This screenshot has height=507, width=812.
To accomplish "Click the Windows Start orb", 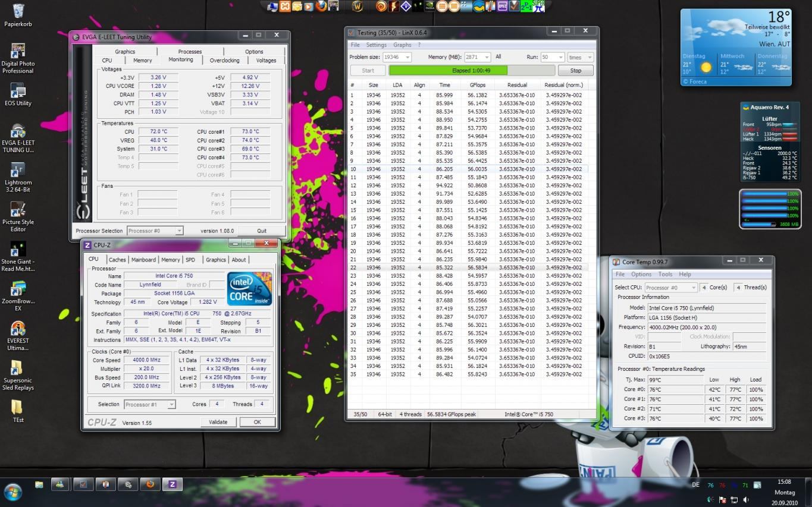I will [x=13, y=492].
